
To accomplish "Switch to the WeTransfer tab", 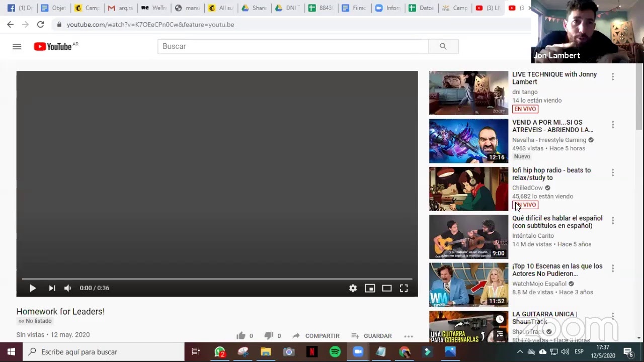I will tap(153, 8).
